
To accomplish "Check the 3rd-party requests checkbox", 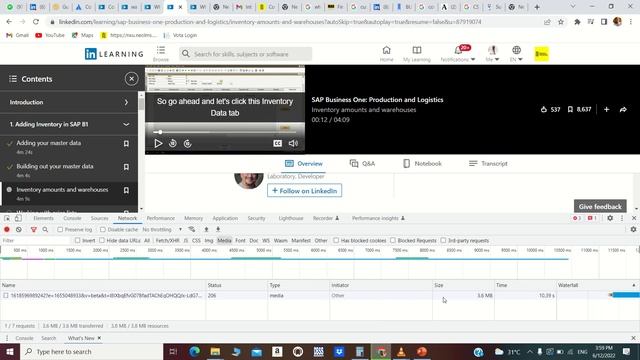I will (x=443, y=240).
